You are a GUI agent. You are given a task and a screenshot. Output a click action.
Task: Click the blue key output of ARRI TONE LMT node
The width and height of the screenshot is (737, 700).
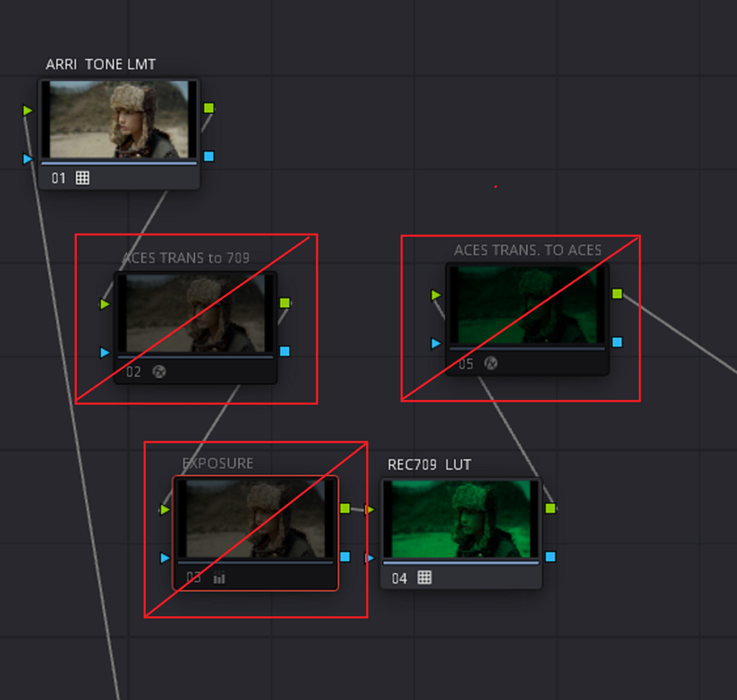point(208,157)
